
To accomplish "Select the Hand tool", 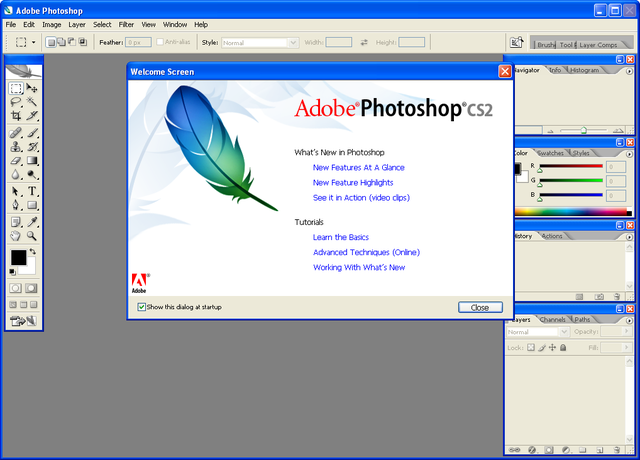I will click(x=16, y=236).
